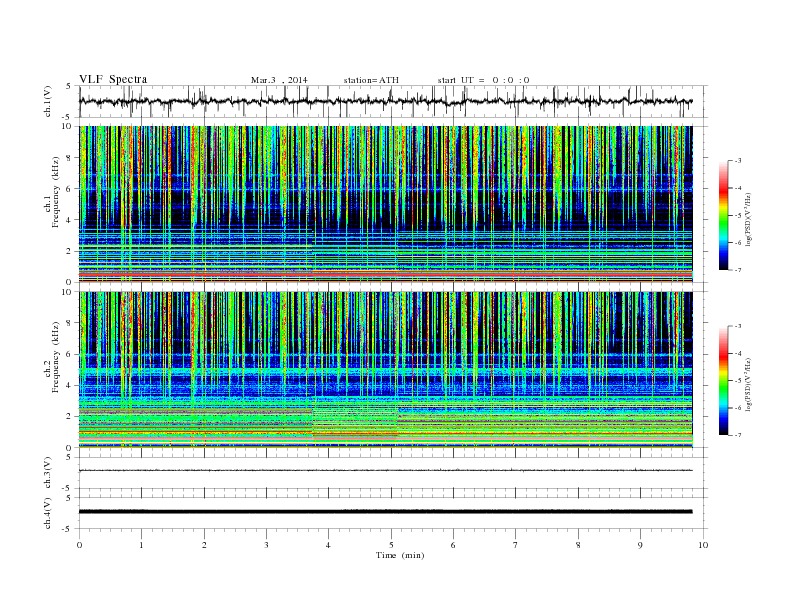Click the 'Mar.3 , 2014' date label
This screenshot has height=612, width=792.
(279, 80)
